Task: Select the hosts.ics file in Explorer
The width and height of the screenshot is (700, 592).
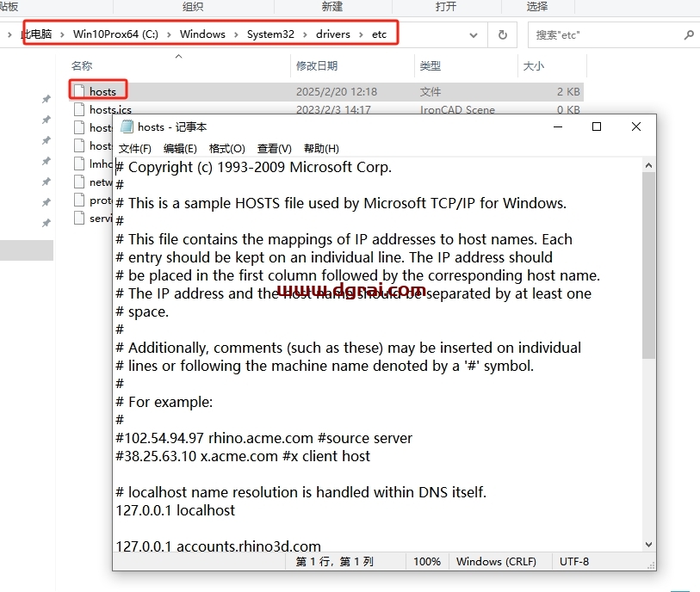Action: coord(110,110)
